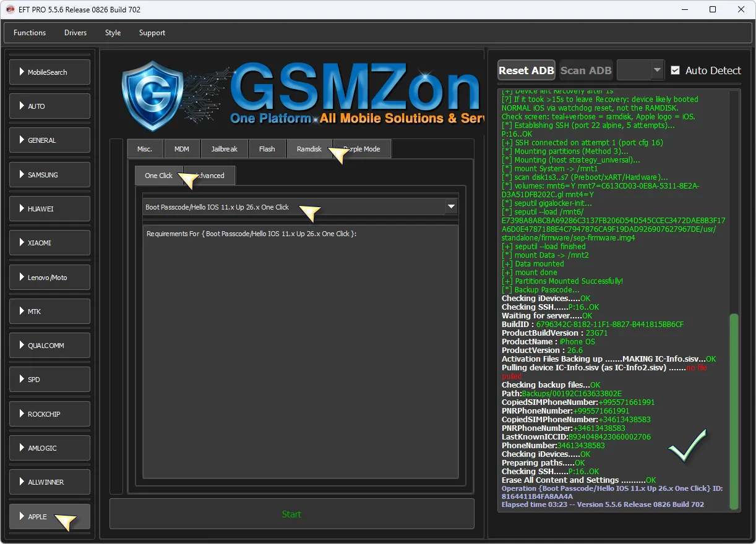Viewport: 756px width, 544px height.
Task: Click the 'LastKnownICCID' log line
Action: click(576, 437)
